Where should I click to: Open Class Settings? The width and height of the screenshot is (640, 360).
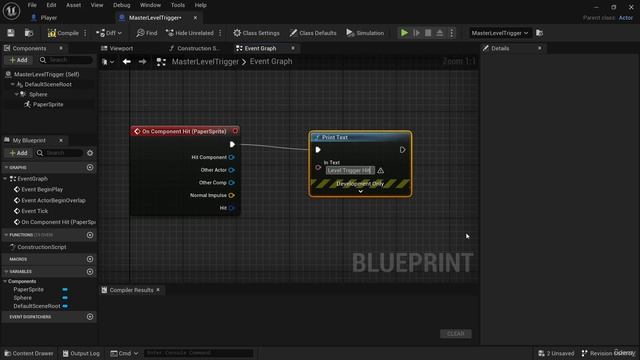coord(256,33)
